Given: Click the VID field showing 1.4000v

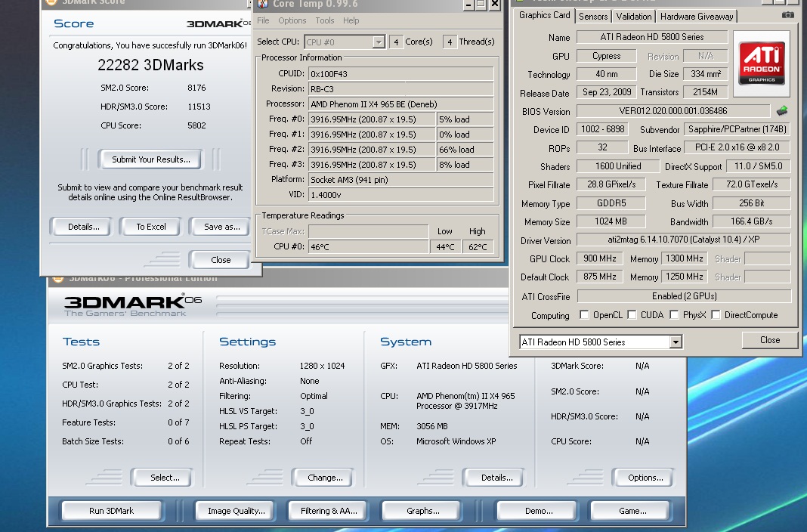Looking at the screenshot, I should click(x=401, y=195).
